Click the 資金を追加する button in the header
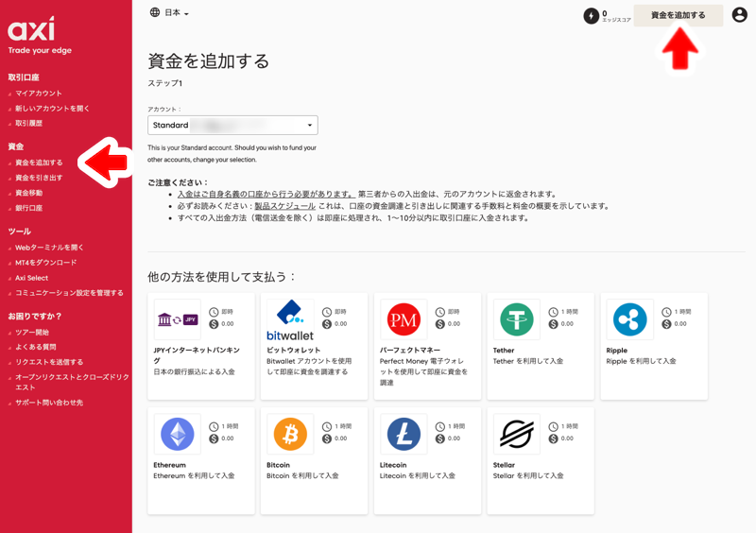This screenshot has height=533, width=756. pyautogui.click(x=678, y=15)
